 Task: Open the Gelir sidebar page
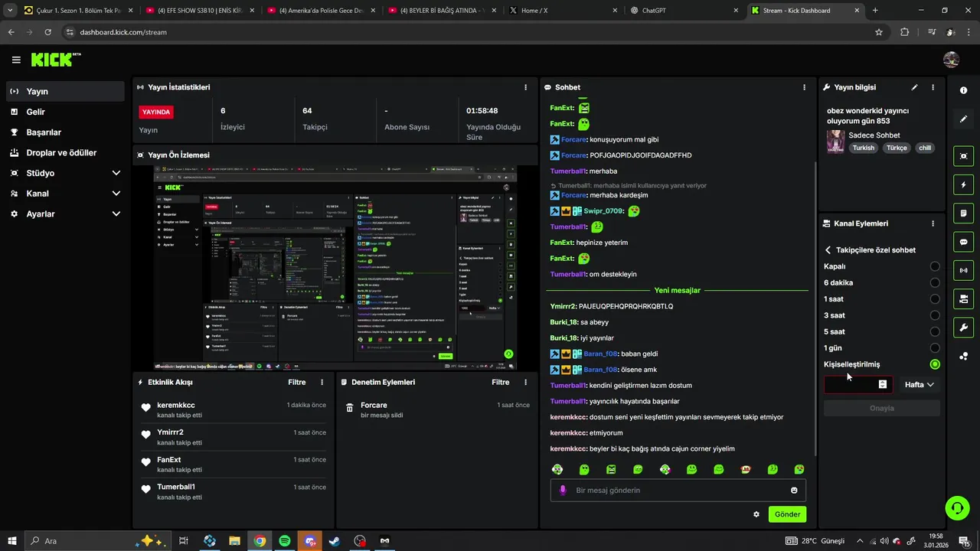pyautogui.click(x=65, y=112)
